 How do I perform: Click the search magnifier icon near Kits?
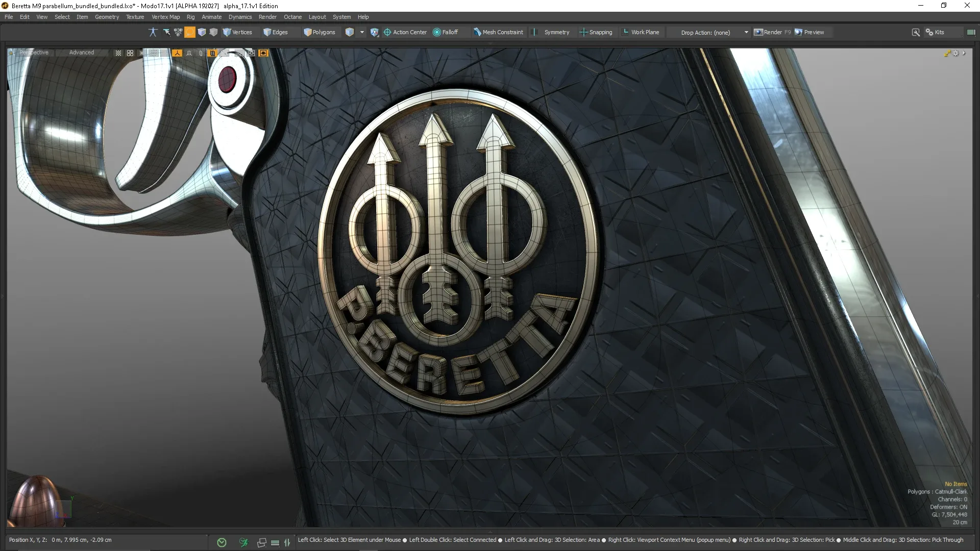tap(916, 32)
